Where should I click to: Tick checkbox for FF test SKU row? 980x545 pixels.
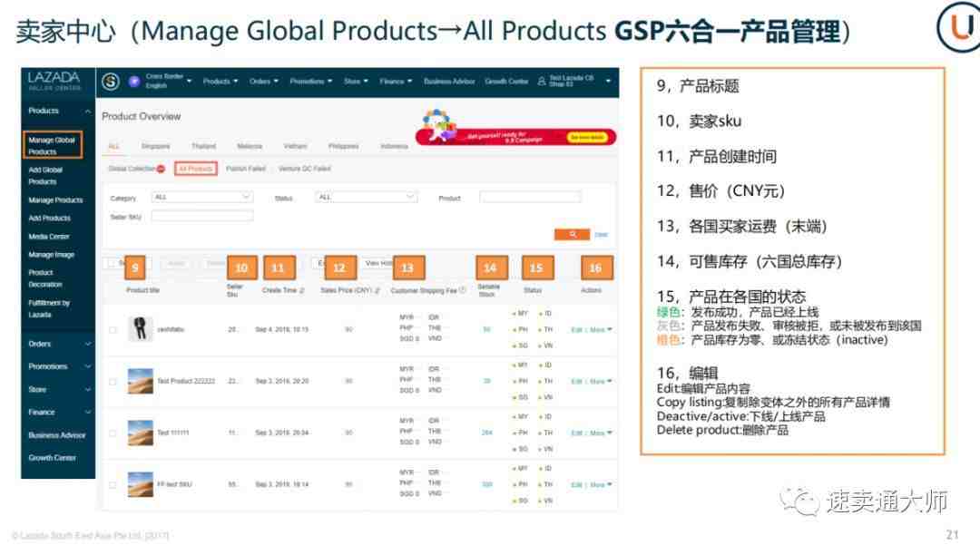[x=113, y=484]
